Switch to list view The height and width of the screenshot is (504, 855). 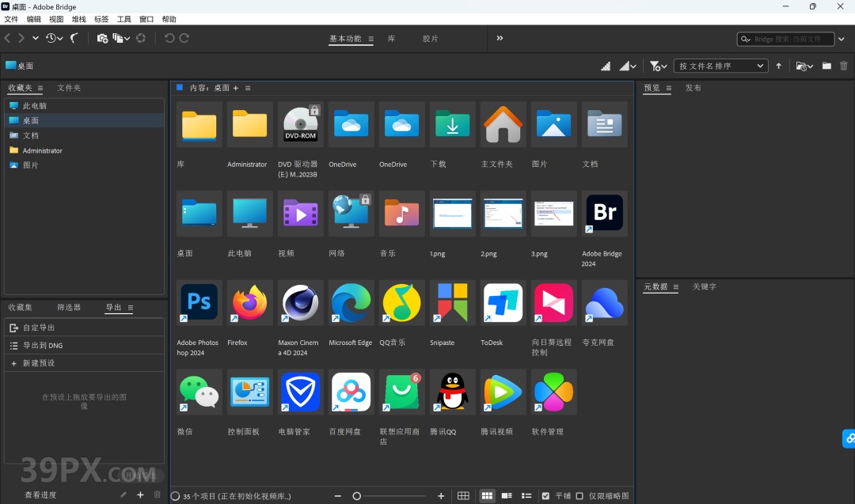pos(526,496)
